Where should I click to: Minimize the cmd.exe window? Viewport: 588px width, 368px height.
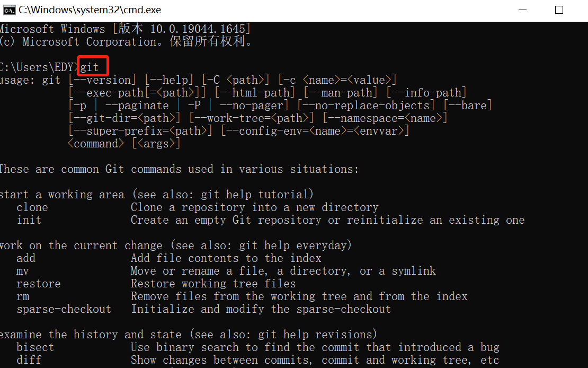(522, 10)
